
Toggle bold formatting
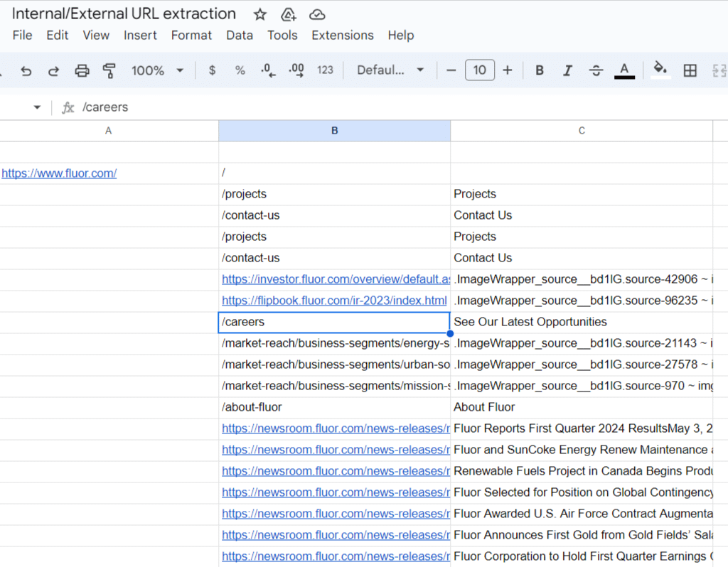(540, 70)
